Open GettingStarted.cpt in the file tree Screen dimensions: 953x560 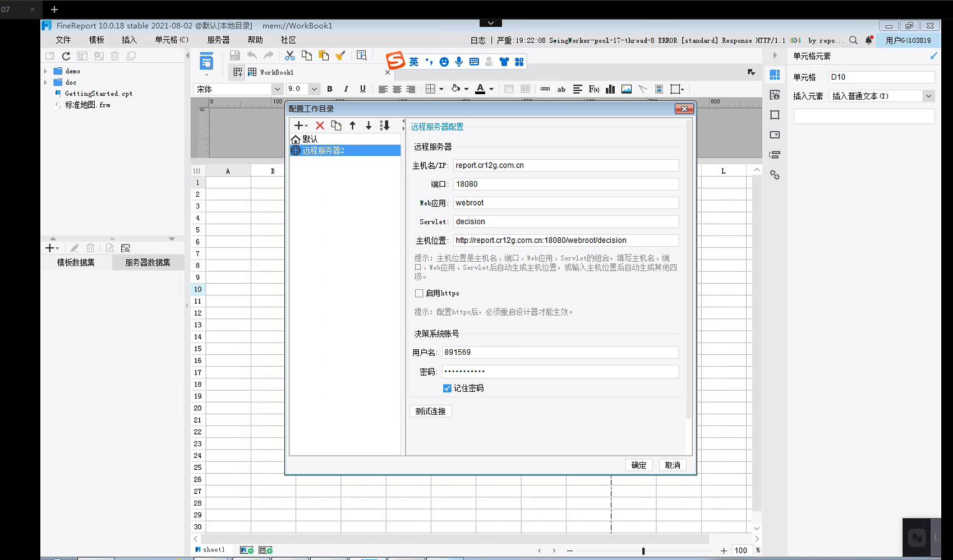coord(98,94)
